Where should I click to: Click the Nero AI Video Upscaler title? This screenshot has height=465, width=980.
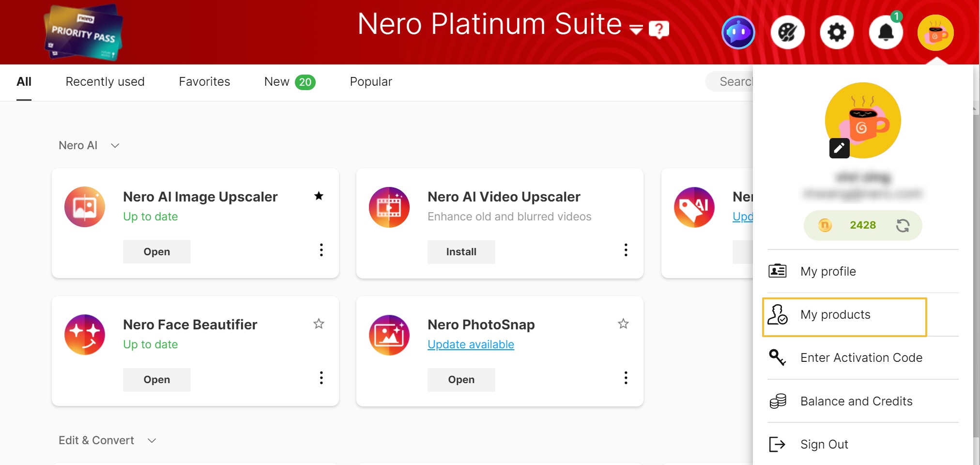point(504,197)
